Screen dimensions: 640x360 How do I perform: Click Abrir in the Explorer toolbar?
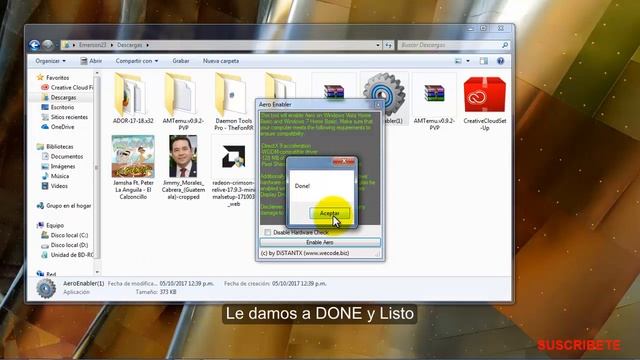click(91, 61)
